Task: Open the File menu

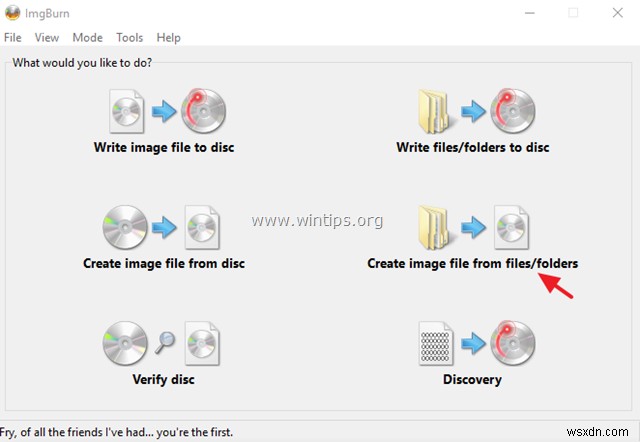Action: click(13, 38)
